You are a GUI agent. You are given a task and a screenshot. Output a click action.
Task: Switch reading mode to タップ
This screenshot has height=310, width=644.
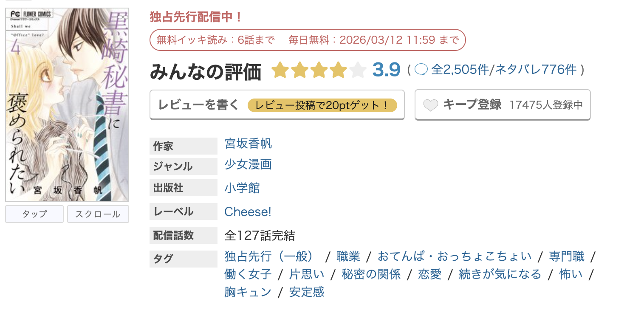[x=34, y=214]
